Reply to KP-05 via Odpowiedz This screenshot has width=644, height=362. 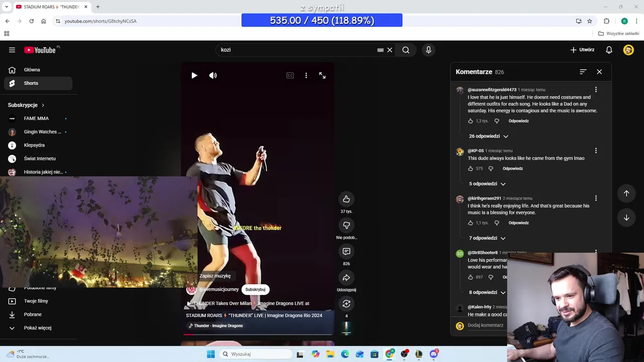click(x=513, y=168)
